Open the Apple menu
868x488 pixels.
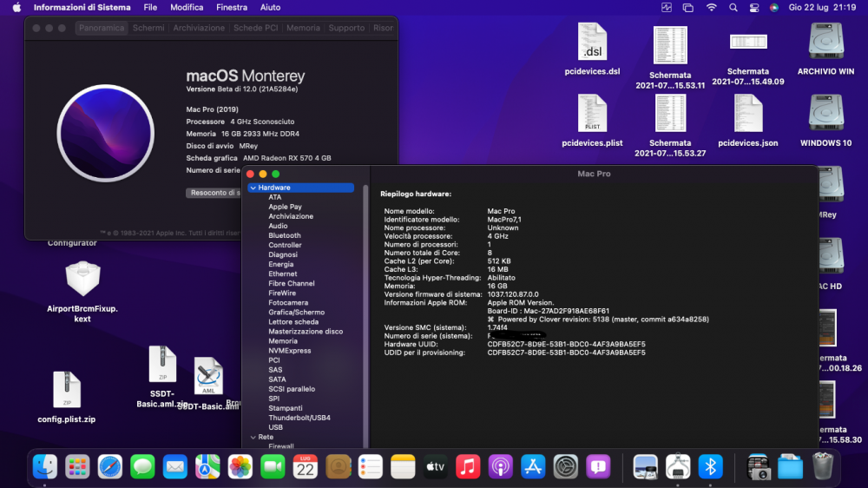16,8
